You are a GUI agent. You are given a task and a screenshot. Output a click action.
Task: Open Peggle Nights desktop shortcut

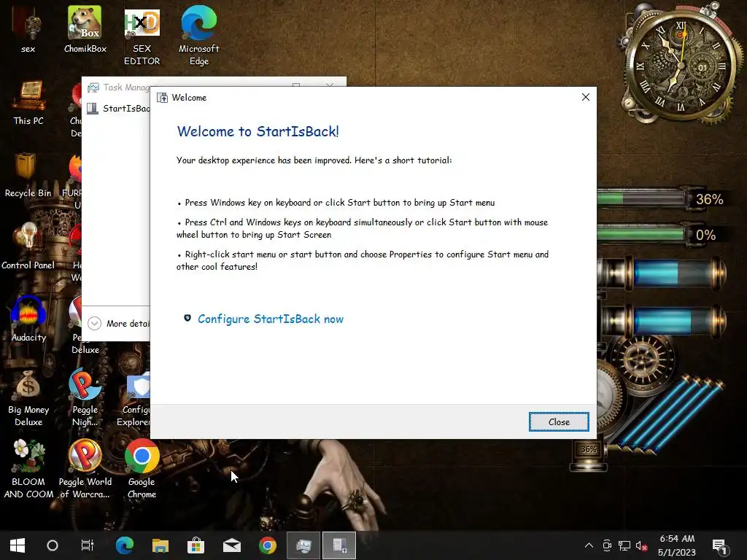(x=85, y=398)
